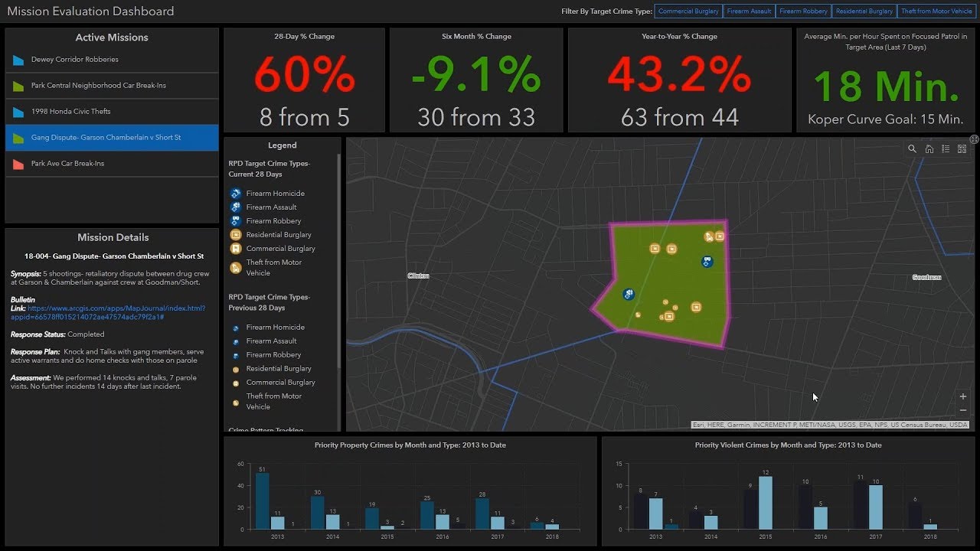The width and height of the screenshot is (980, 551).
Task: Filter by Firearm Assault
Action: pos(749,11)
